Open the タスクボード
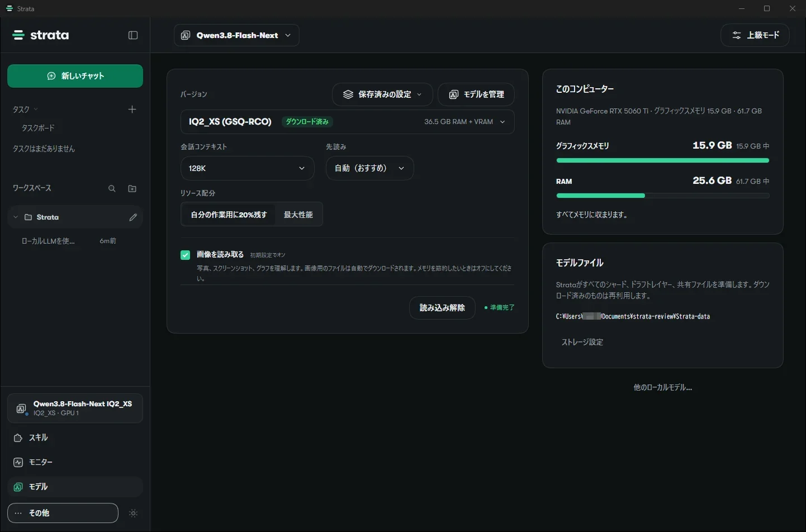 38,128
